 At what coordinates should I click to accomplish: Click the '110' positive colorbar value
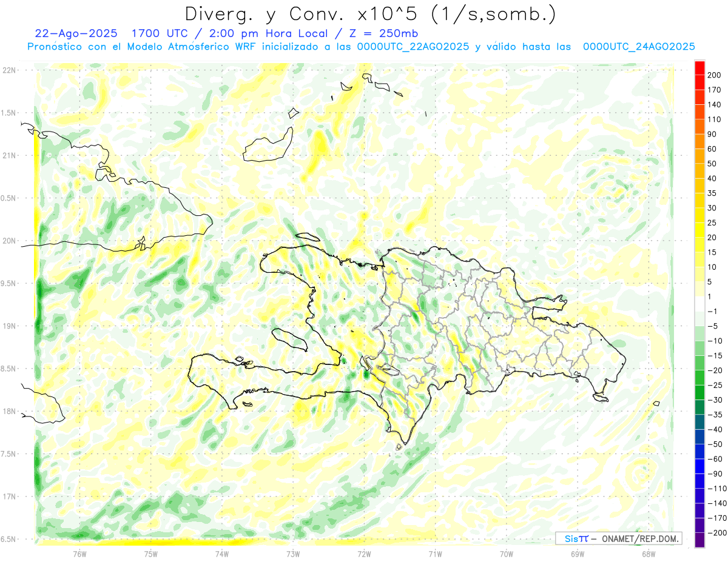(x=715, y=119)
